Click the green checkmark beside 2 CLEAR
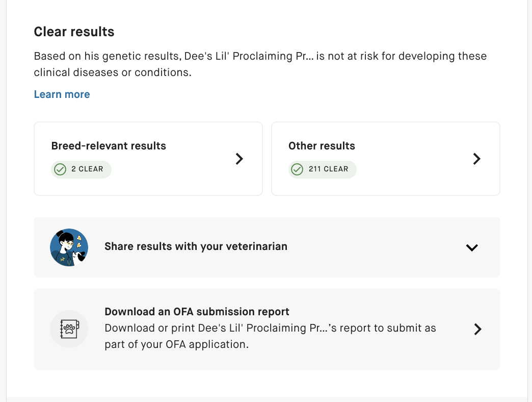The image size is (532, 402). point(60,169)
